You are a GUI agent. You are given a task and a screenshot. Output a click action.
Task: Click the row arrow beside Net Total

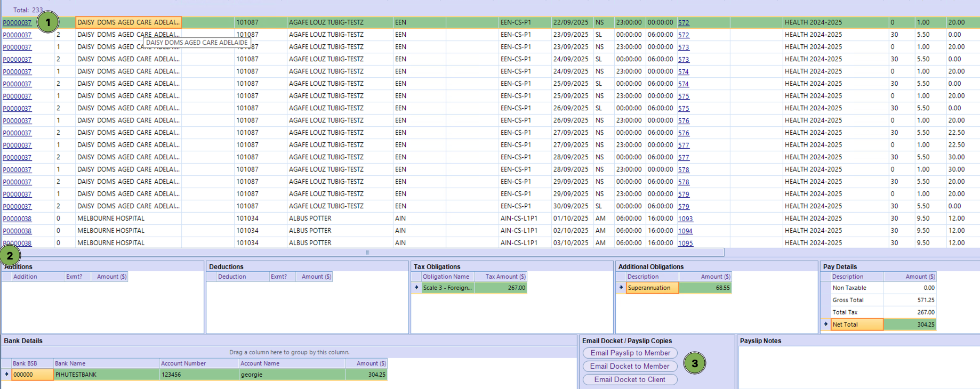(x=826, y=325)
